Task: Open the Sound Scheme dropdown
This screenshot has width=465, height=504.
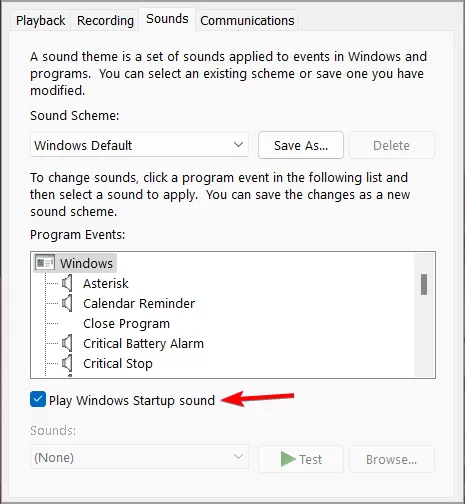Action: pos(139,145)
